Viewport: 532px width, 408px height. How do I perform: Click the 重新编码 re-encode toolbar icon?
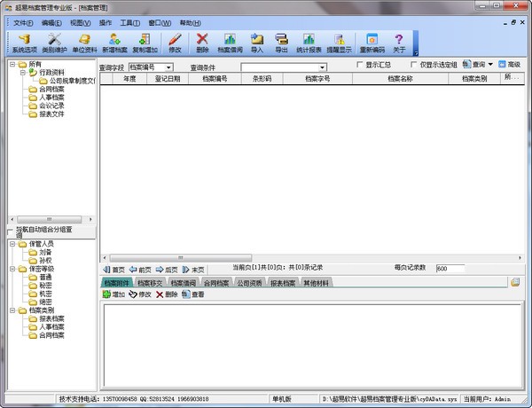coord(372,43)
